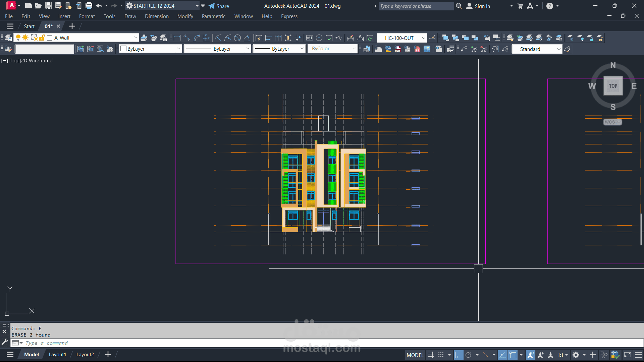Open the STARTREE 12 2024 workspace dropdown
The image size is (644, 362).
point(197,6)
